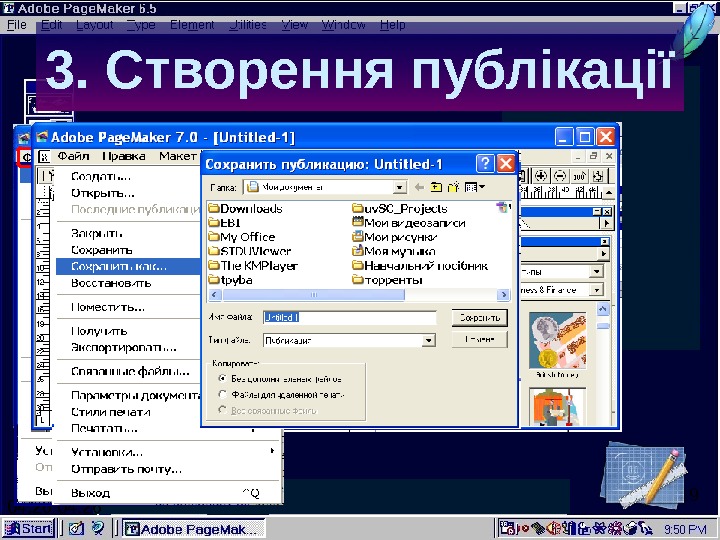Expand the Папка folder dropdown

400,187
